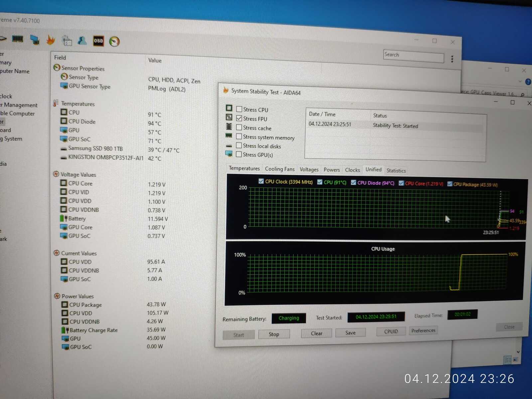Image resolution: width=532 pixels, height=399 pixels.
Task: Switch to the Voltages tab
Action: click(x=309, y=170)
